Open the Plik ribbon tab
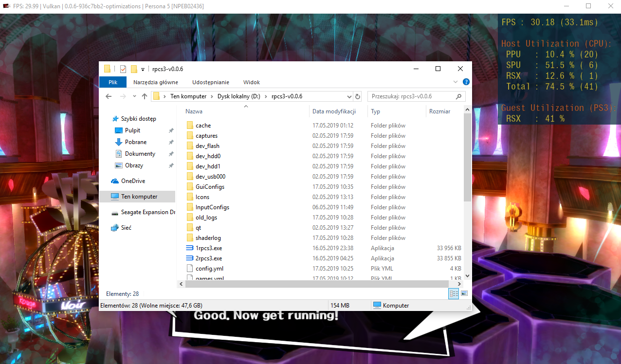This screenshot has width=621, height=364. coord(113,82)
